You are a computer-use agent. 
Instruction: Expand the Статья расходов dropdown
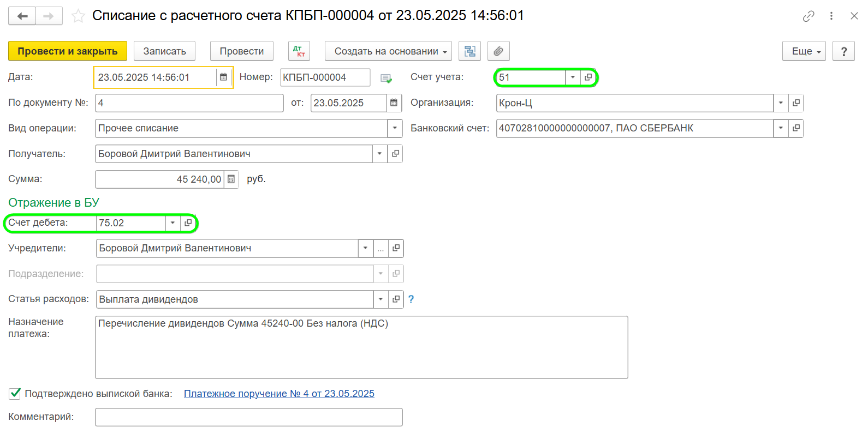[381, 299]
